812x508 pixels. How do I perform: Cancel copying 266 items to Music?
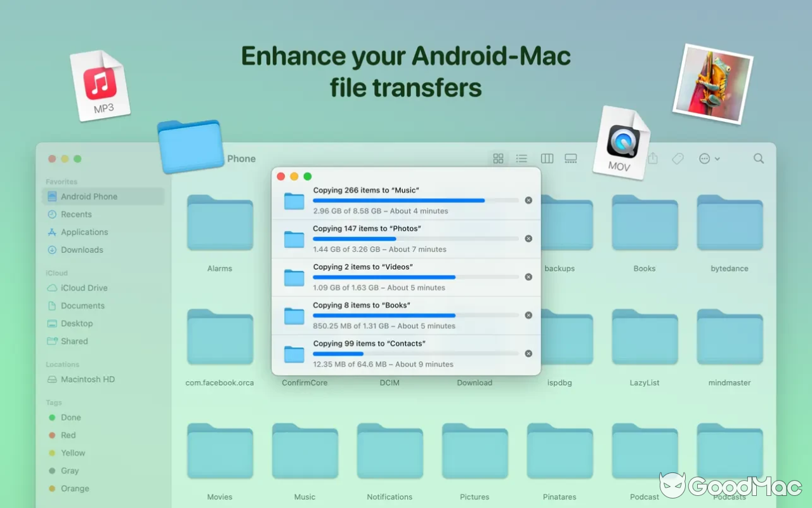[x=528, y=200]
